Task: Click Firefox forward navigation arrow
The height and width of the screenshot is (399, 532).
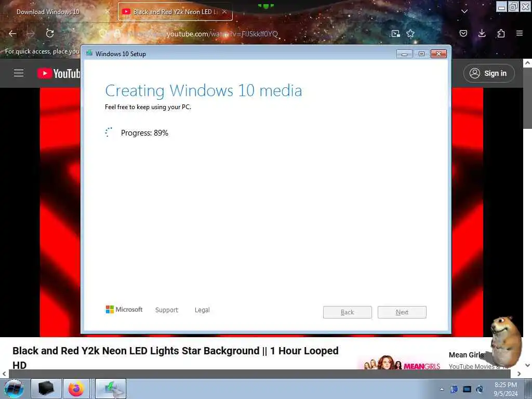Action: coord(31,33)
